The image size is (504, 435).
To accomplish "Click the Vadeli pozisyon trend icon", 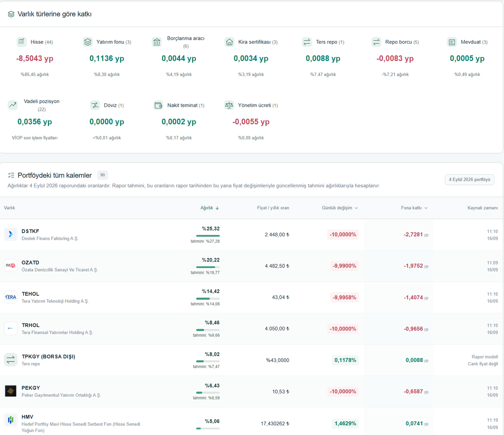I will point(13,105).
